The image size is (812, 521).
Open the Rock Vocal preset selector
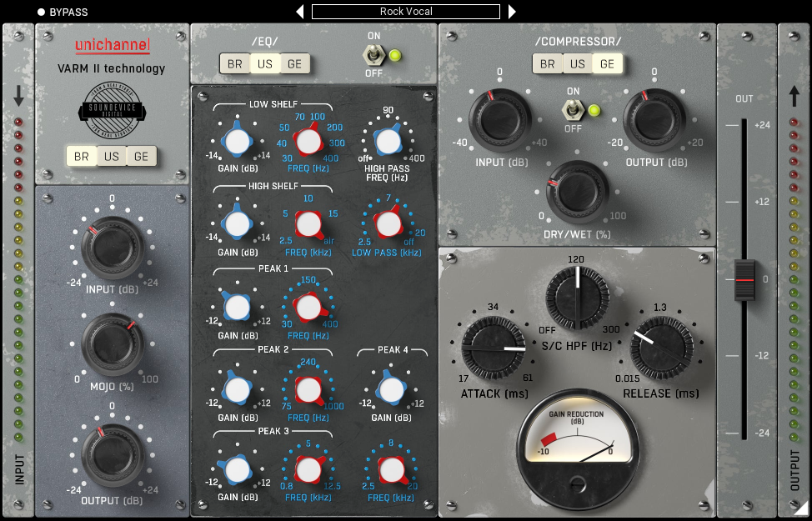pyautogui.click(x=406, y=12)
